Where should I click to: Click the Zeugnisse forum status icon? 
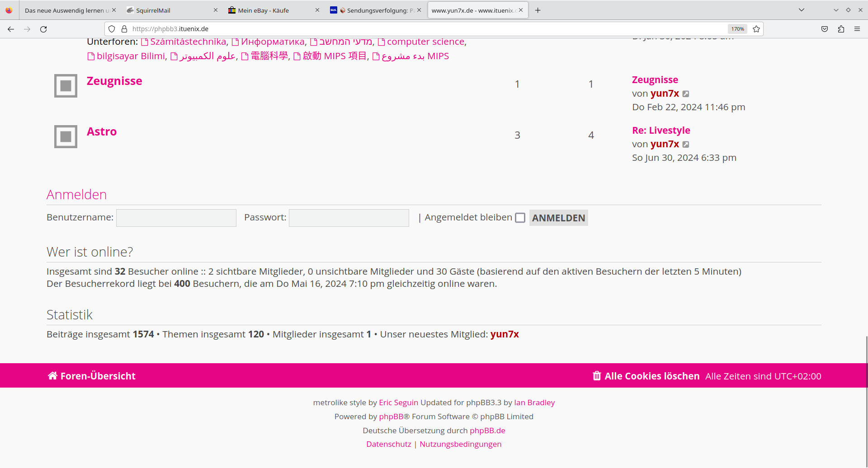[66, 86]
